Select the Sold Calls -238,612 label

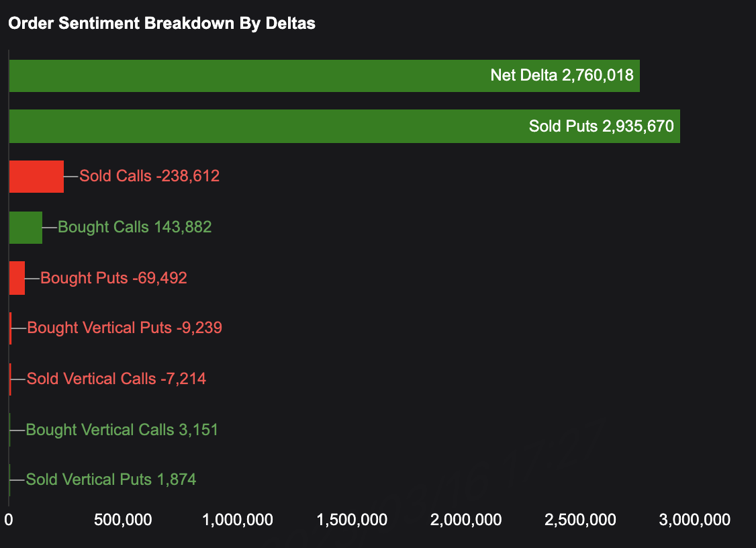tap(150, 177)
